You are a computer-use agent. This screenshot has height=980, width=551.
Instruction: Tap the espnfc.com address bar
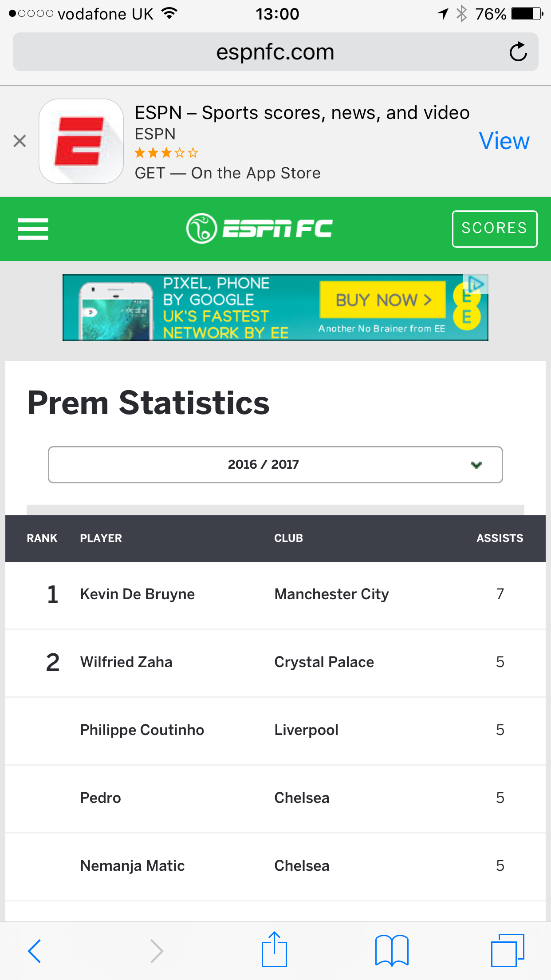coord(275,52)
